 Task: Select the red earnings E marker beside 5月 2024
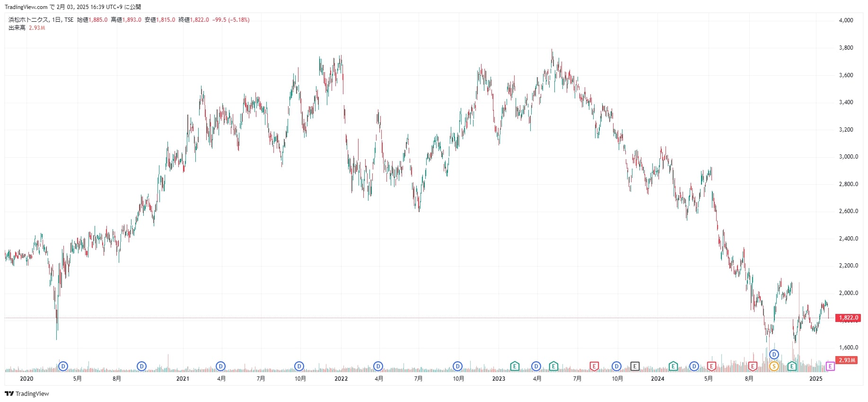(711, 366)
